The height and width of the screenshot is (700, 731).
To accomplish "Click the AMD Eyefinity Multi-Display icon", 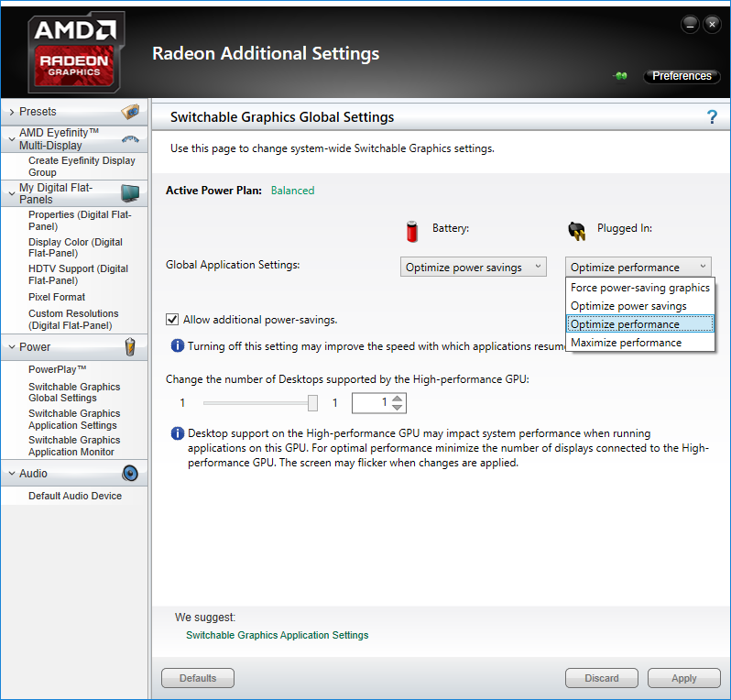I will [x=130, y=139].
